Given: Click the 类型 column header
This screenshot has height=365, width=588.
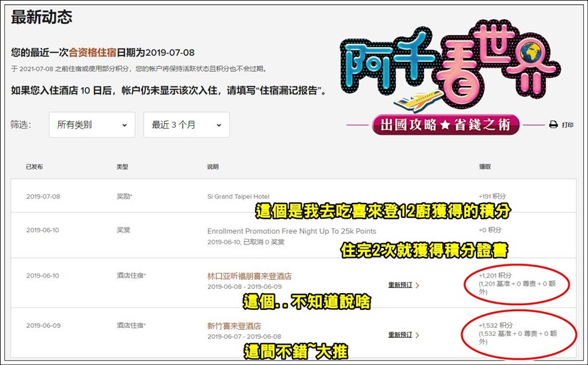Looking at the screenshot, I should (123, 167).
